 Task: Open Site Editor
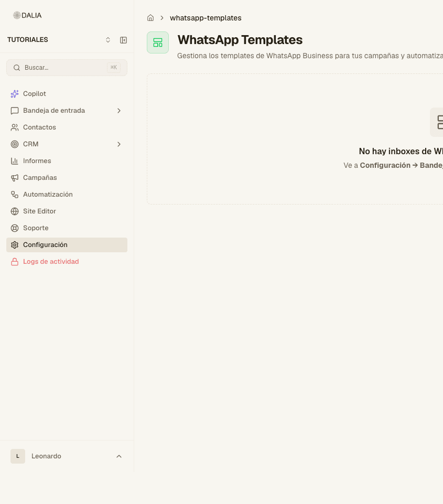(x=67, y=211)
